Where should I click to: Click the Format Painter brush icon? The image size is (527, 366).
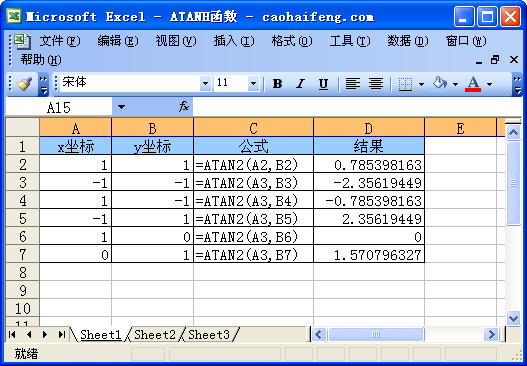(24, 83)
